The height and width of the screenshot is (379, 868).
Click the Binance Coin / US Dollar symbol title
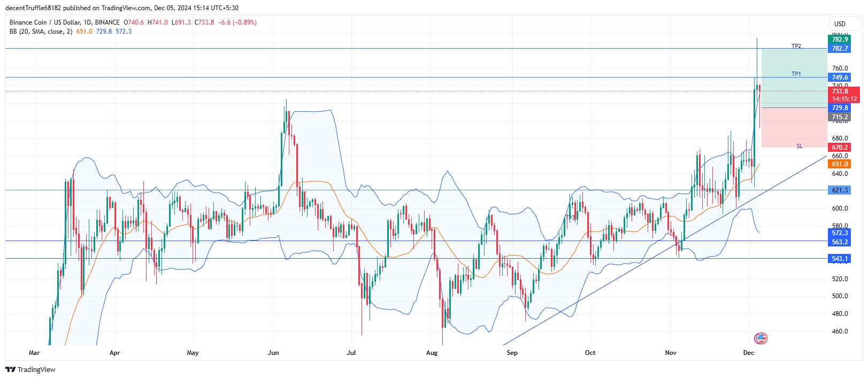pyautogui.click(x=65, y=22)
